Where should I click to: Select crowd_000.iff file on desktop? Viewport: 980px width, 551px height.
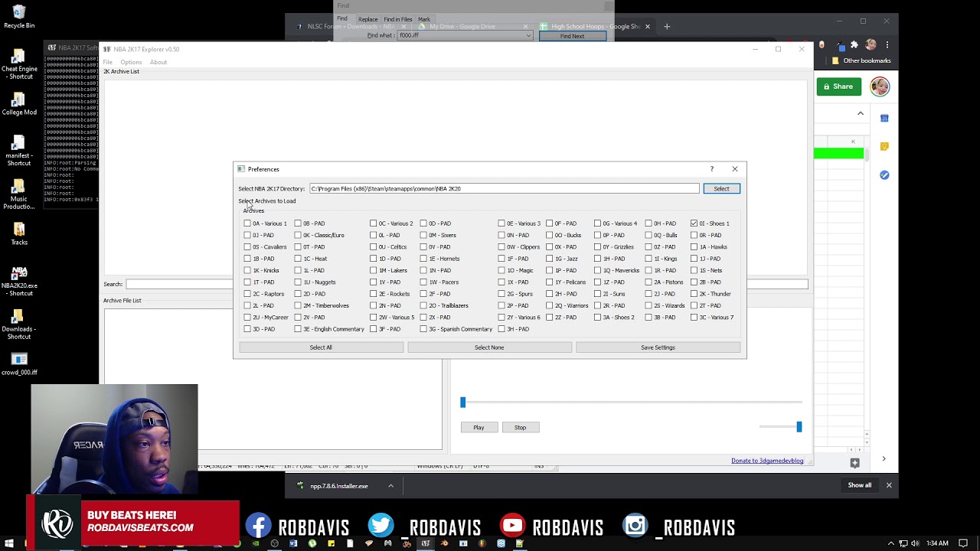[x=19, y=364]
